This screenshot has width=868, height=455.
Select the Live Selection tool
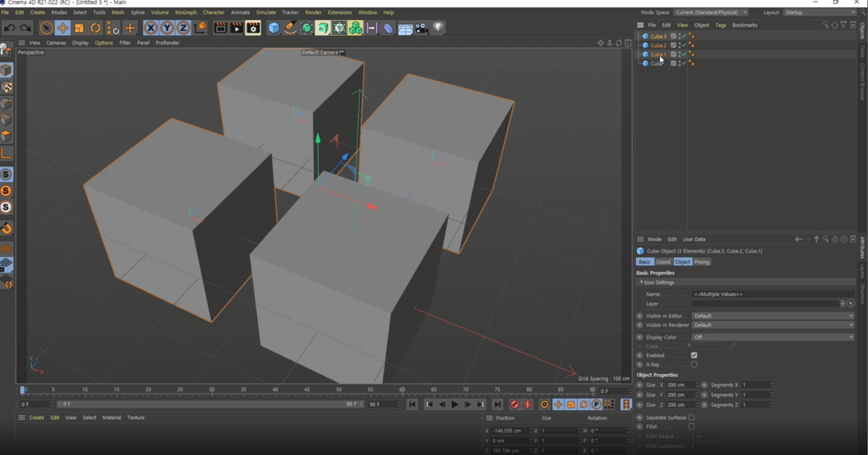(46, 28)
